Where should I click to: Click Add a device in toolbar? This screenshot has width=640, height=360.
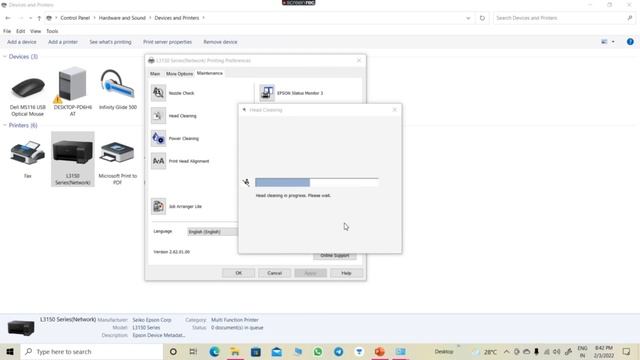point(22,42)
